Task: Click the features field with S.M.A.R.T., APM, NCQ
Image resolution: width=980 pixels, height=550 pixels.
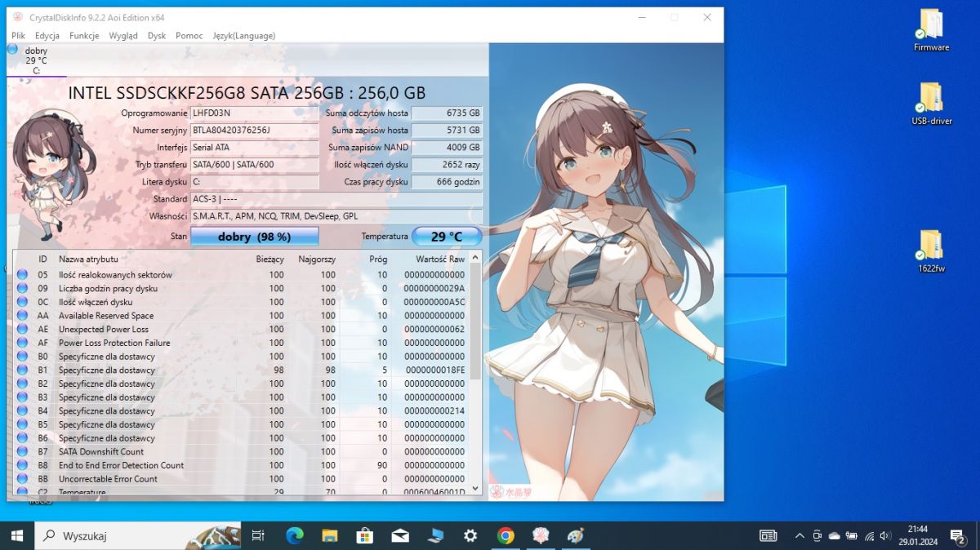Action: [x=336, y=216]
